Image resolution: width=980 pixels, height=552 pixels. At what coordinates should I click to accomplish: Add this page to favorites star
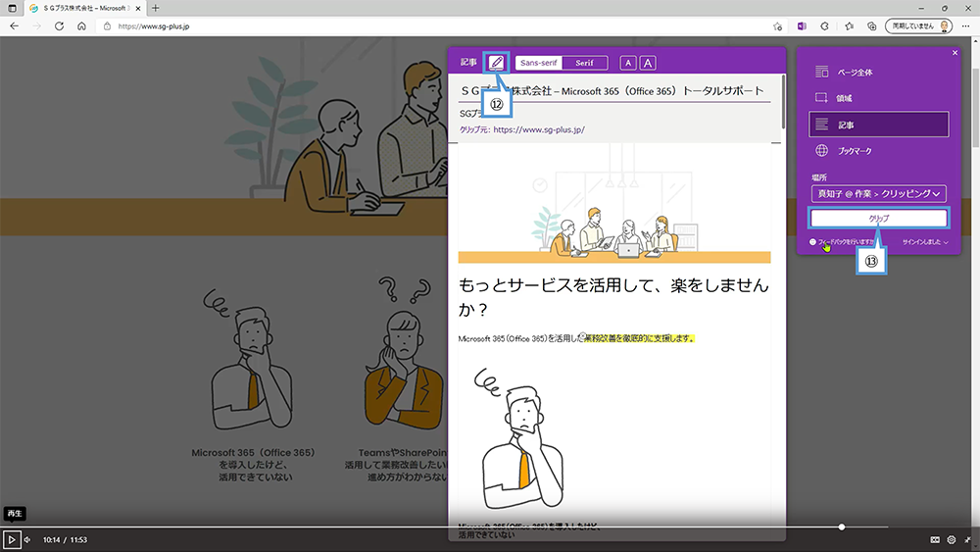(x=777, y=26)
